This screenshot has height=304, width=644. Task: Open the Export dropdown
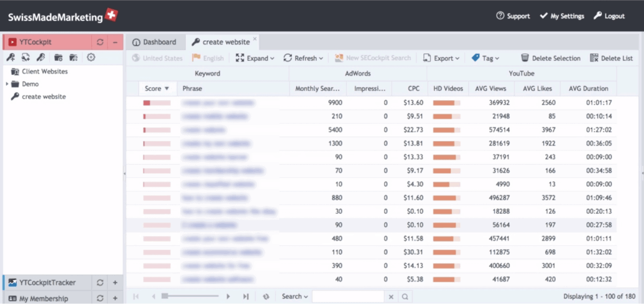[x=442, y=58]
